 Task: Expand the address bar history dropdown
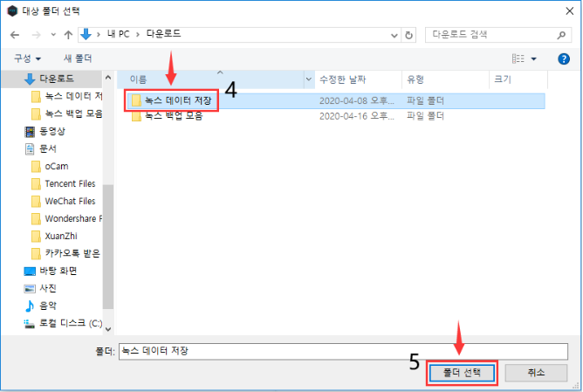pyautogui.click(x=394, y=35)
